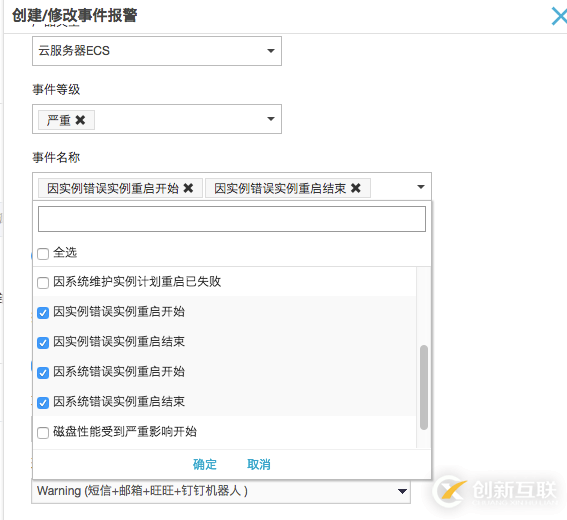Cancel selection with 取消
567x520 pixels.
(x=259, y=464)
